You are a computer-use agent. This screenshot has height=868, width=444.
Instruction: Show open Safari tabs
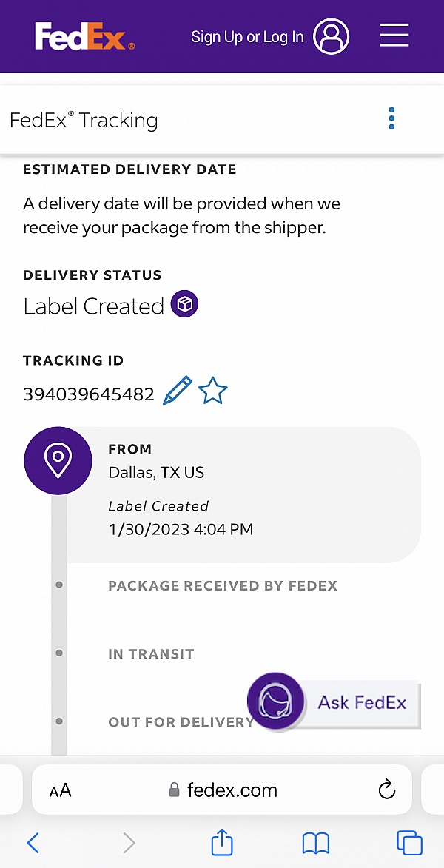[x=410, y=843]
